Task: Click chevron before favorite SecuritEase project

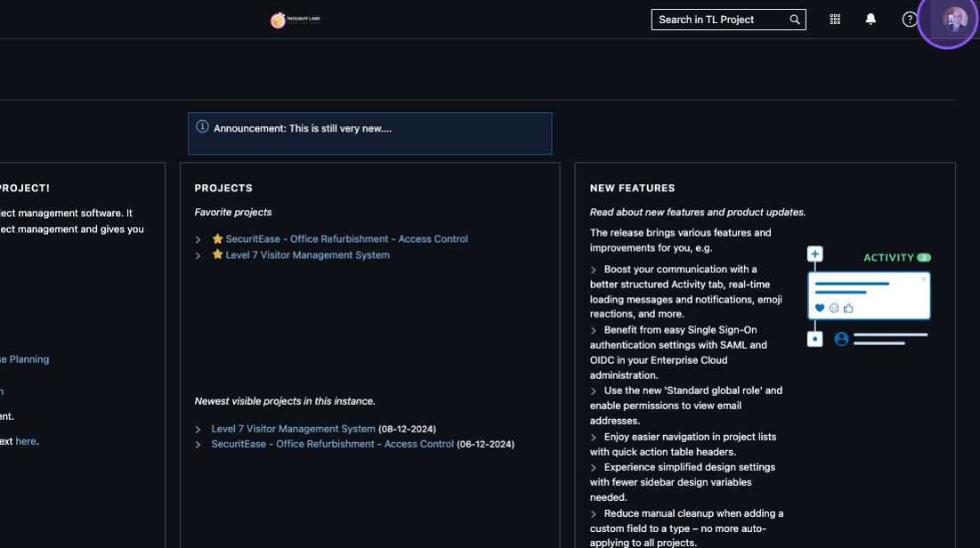Action: 198,239
